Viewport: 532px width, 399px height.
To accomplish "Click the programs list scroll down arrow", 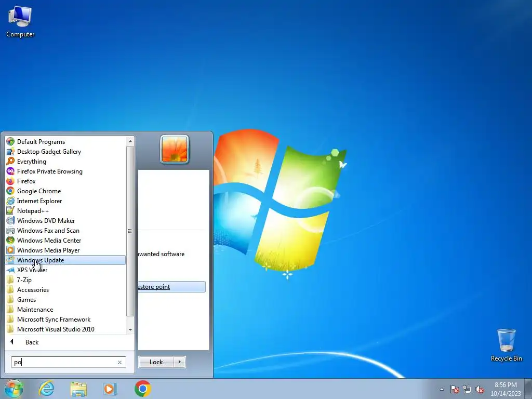I will click(x=130, y=329).
